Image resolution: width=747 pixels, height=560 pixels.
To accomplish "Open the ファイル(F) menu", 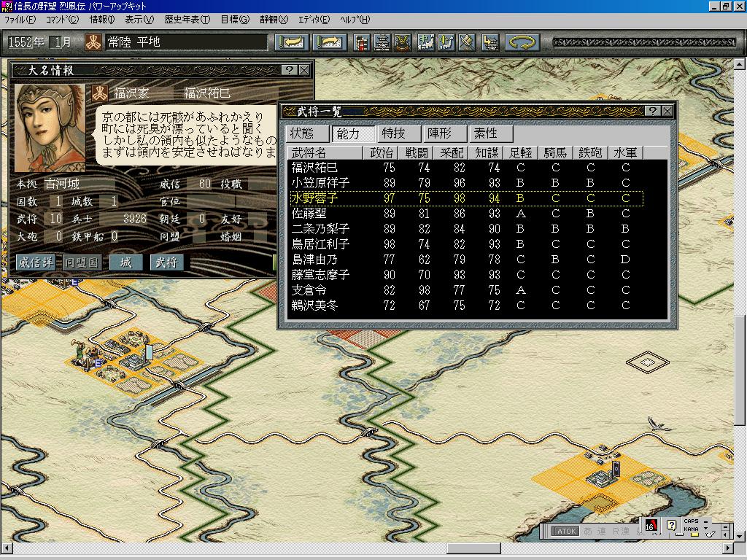I will (20, 20).
